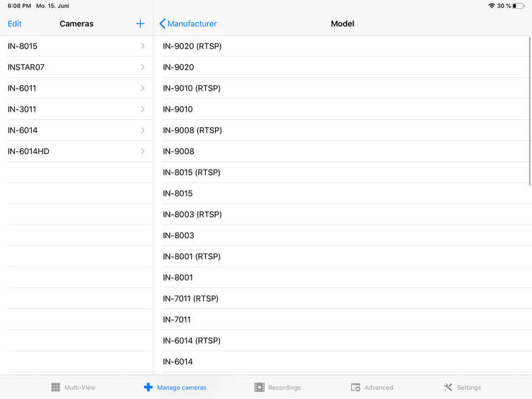Choose the IN-9008 model entry
The image size is (532, 399).
click(x=179, y=151)
